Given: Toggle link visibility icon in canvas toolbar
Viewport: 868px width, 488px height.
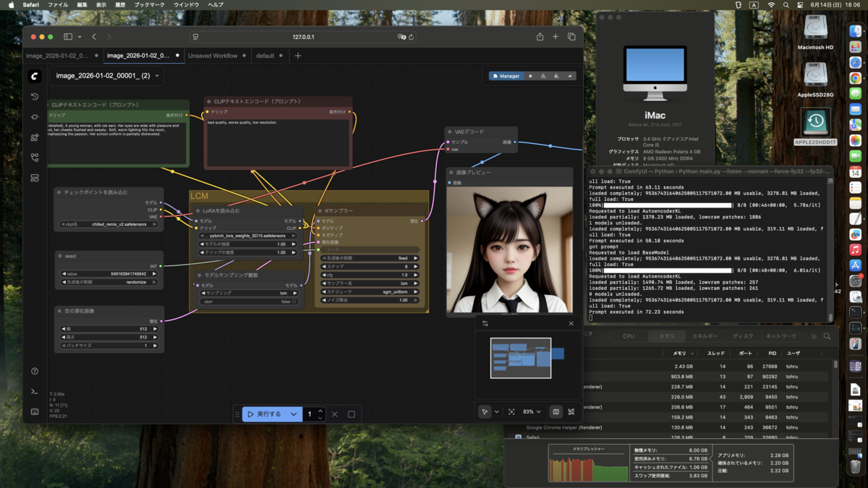Looking at the screenshot, I should (x=571, y=411).
